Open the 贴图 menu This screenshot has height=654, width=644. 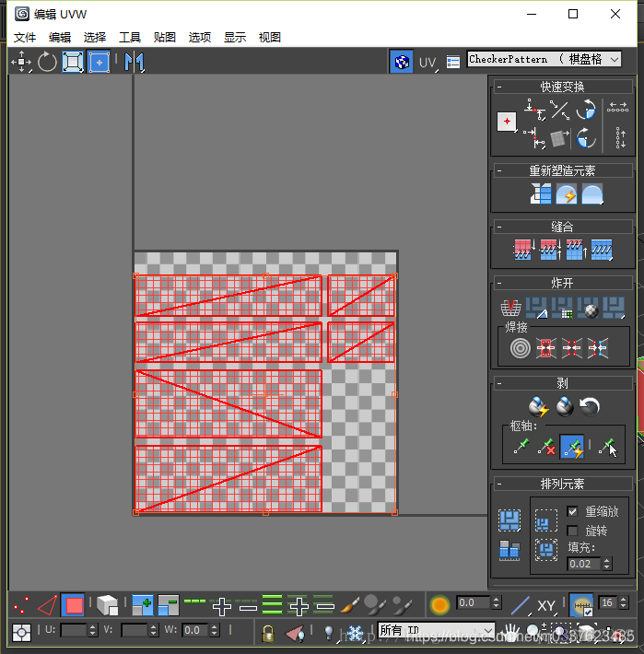(x=165, y=38)
